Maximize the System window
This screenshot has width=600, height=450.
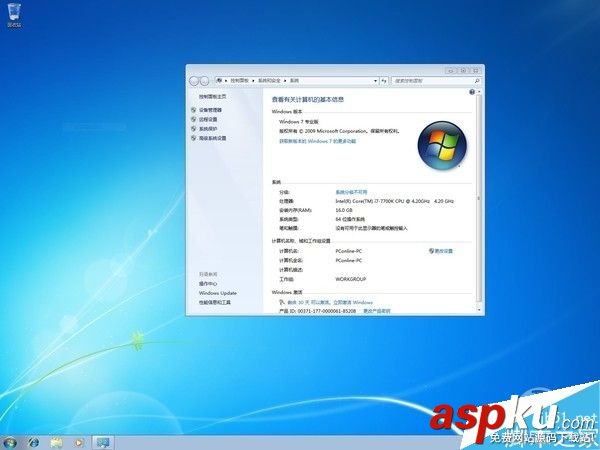[x=463, y=70]
